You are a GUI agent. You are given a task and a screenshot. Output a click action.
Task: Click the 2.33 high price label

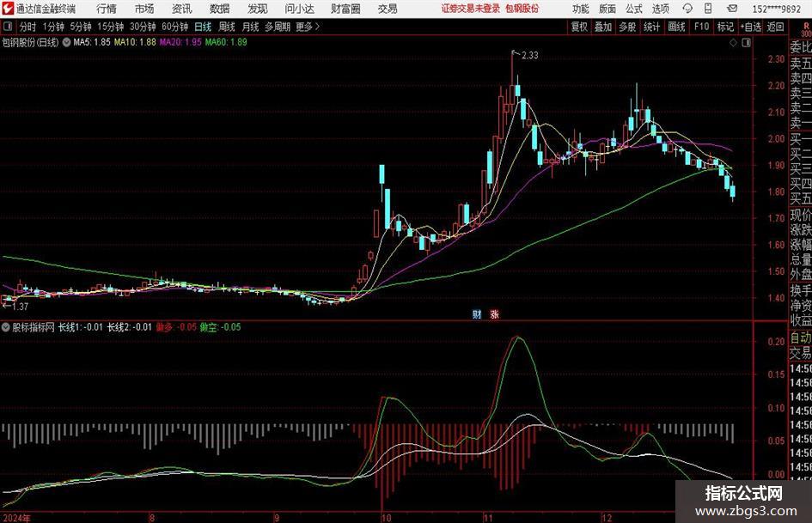point(530,56)
